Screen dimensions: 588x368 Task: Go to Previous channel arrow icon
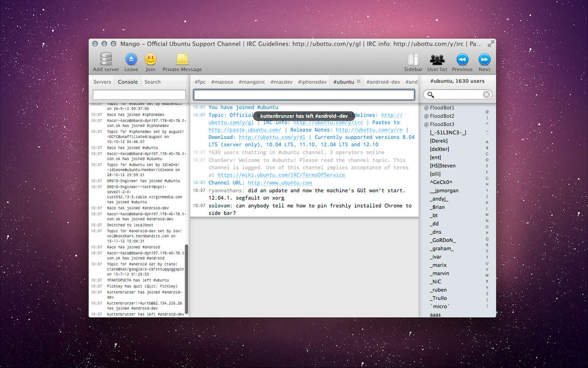pyautogui.click(x=462, y=59)
